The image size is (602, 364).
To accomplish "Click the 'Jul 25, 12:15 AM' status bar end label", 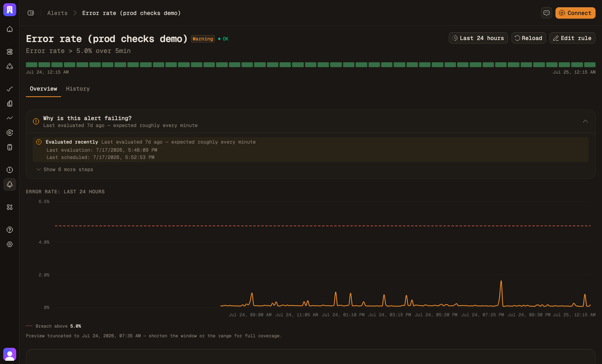I will pos(574,72).
